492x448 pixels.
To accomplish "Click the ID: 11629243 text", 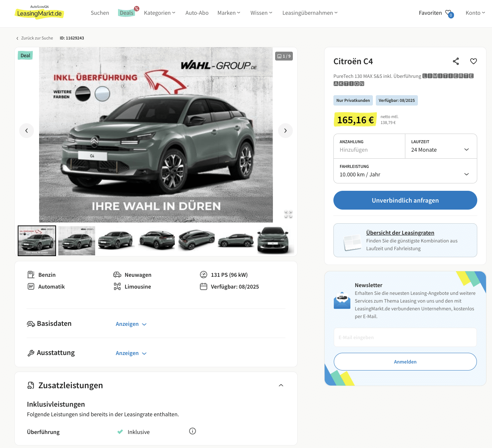I will click(x=72, y=38).
